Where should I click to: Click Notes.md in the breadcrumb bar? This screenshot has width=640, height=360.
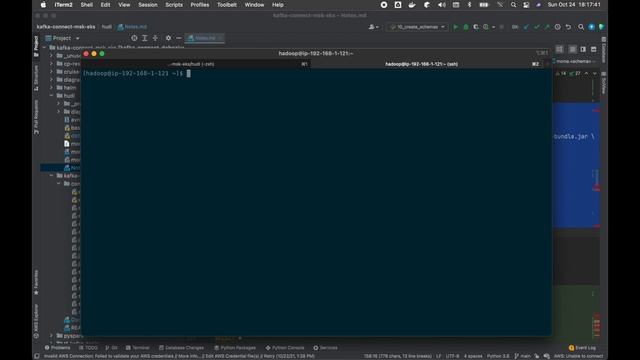(x=132, y=27)
